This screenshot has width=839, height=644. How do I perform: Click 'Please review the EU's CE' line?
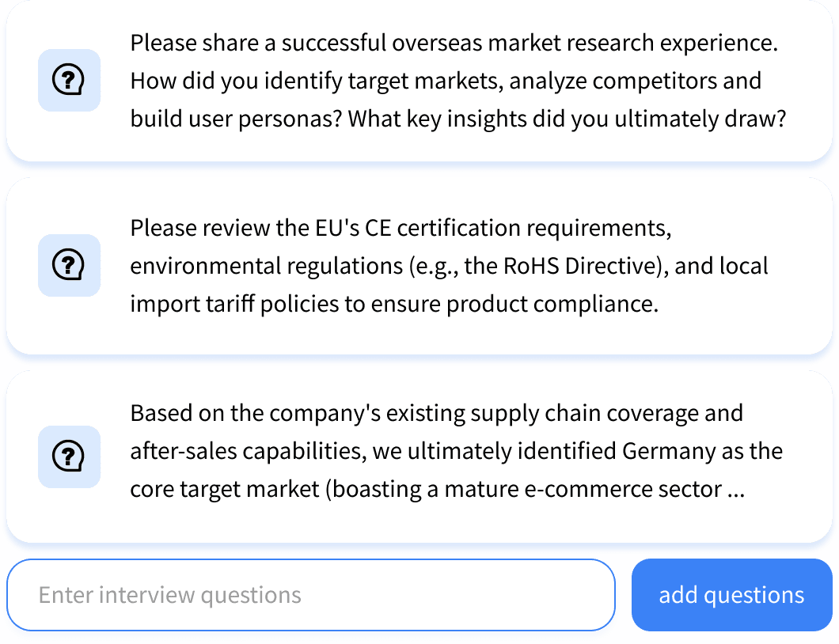pyautogui.click(x=401, y=228)
